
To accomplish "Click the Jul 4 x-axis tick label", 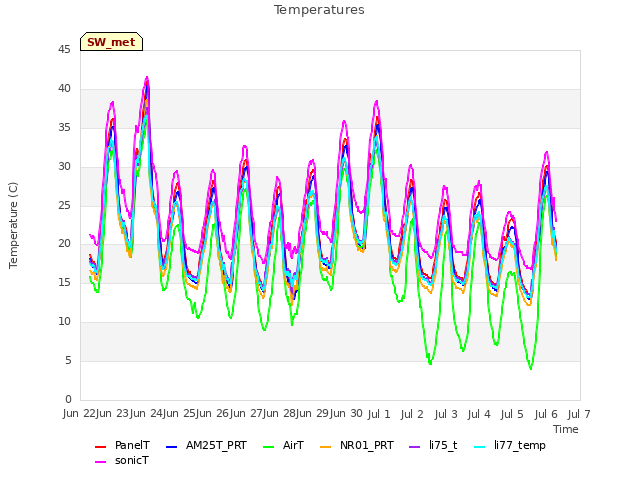I will pyautogui.click(x=479, y=414).
